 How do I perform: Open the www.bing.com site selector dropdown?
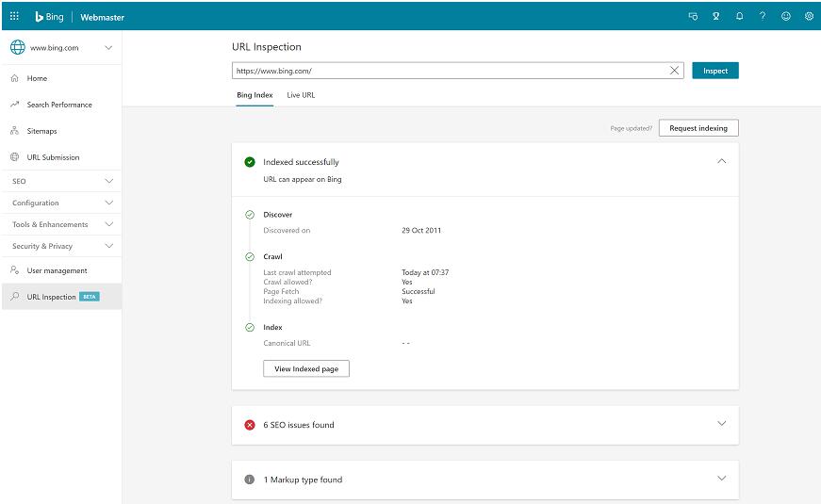point(108,48)
